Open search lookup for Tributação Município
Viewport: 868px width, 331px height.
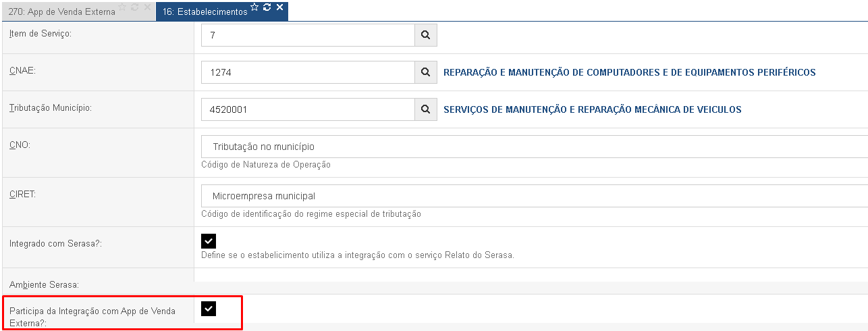click(425, 109)
